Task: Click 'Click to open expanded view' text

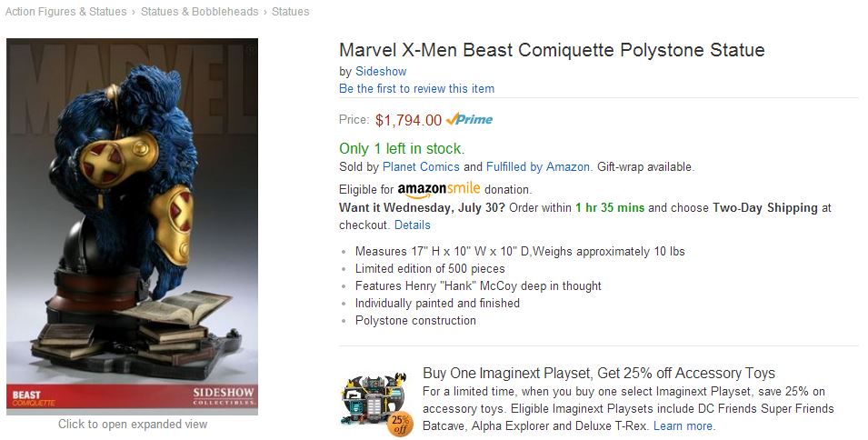Action: coord(133,424)
